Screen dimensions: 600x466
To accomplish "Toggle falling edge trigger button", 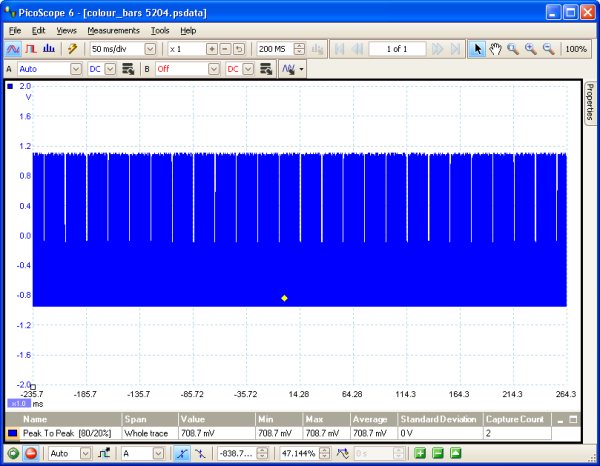I will pos(200,454).
